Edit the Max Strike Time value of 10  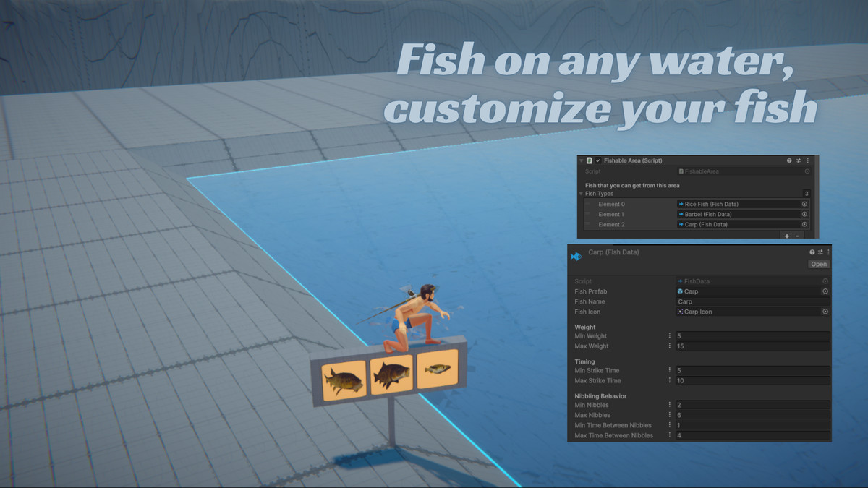click(745, 380)
